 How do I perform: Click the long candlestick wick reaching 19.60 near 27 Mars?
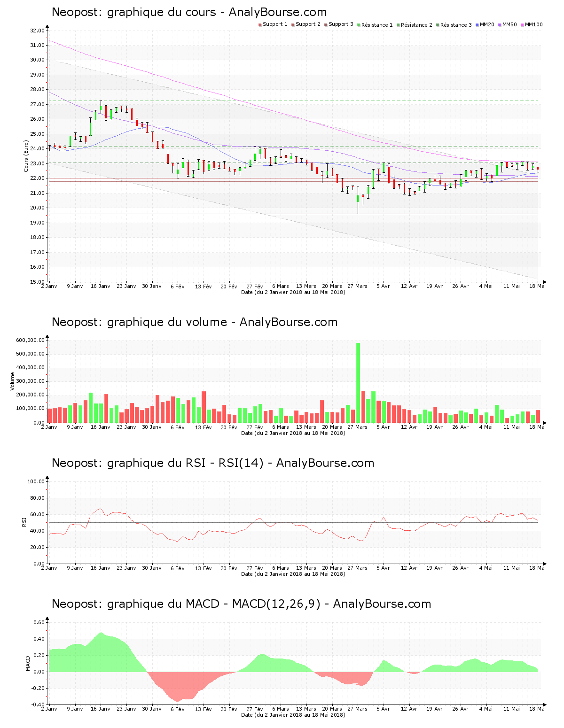358,200
